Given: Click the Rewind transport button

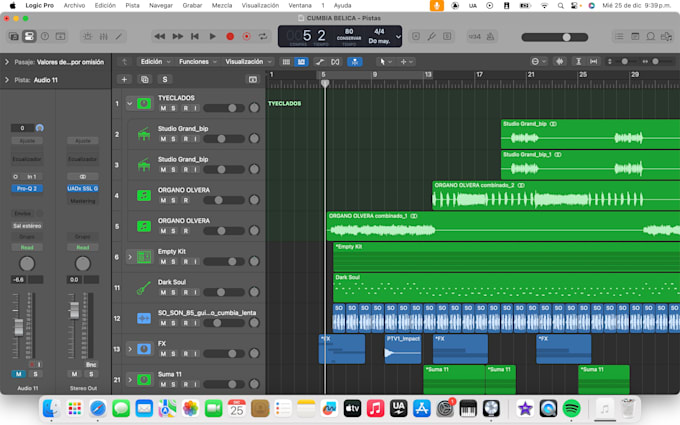Looking at the screenshot, I should (159, 36).
